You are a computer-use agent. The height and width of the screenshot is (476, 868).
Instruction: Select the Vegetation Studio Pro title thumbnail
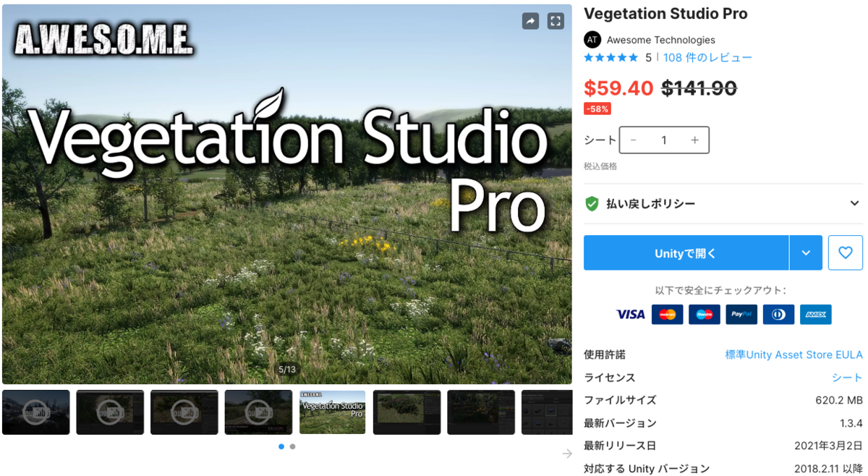[333, 412]
